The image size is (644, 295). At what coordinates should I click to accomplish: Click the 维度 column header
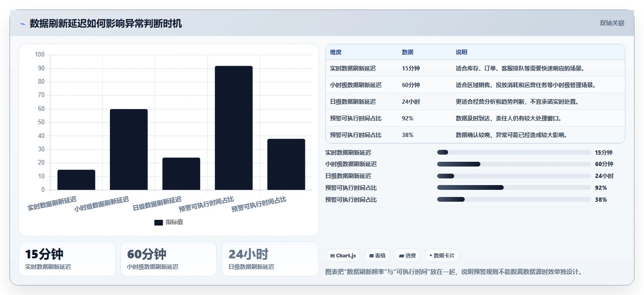click(336, 52)
